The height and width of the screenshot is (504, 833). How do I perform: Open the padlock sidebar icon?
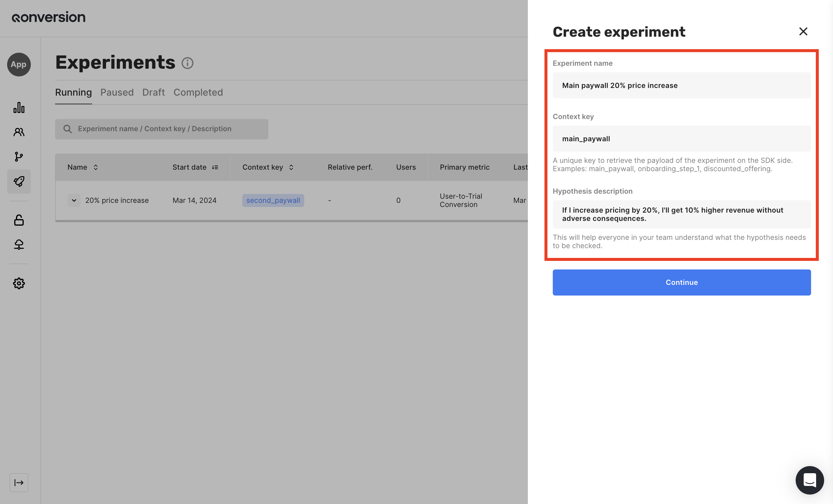click(x=19, y=220)
